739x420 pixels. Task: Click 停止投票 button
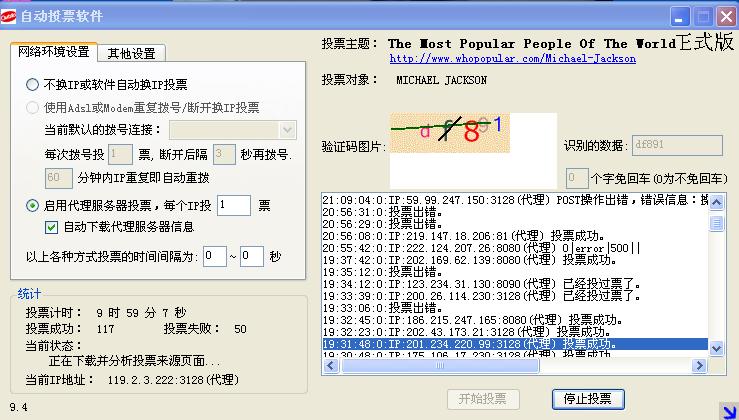tap(588, 399)
